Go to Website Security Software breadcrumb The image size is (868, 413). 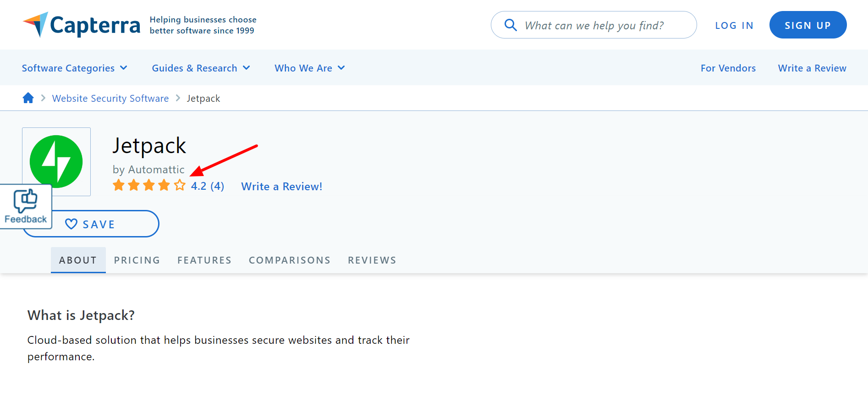[110, 99]
